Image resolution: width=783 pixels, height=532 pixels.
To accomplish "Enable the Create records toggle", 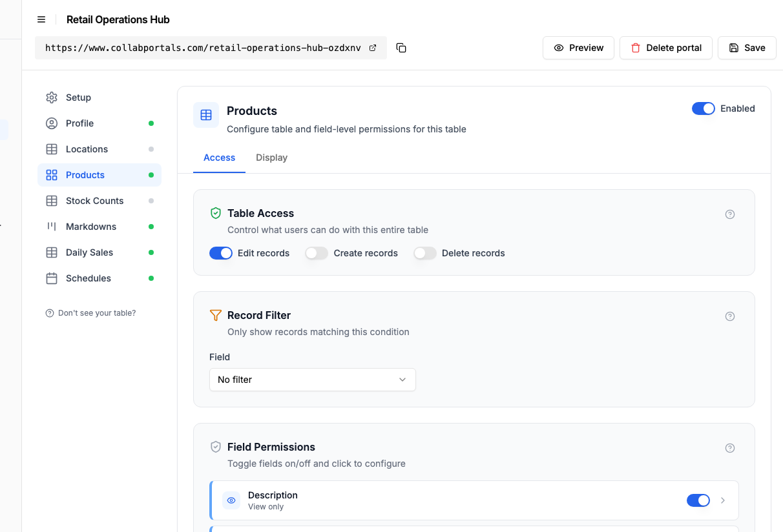I will [x=317, y=253].
